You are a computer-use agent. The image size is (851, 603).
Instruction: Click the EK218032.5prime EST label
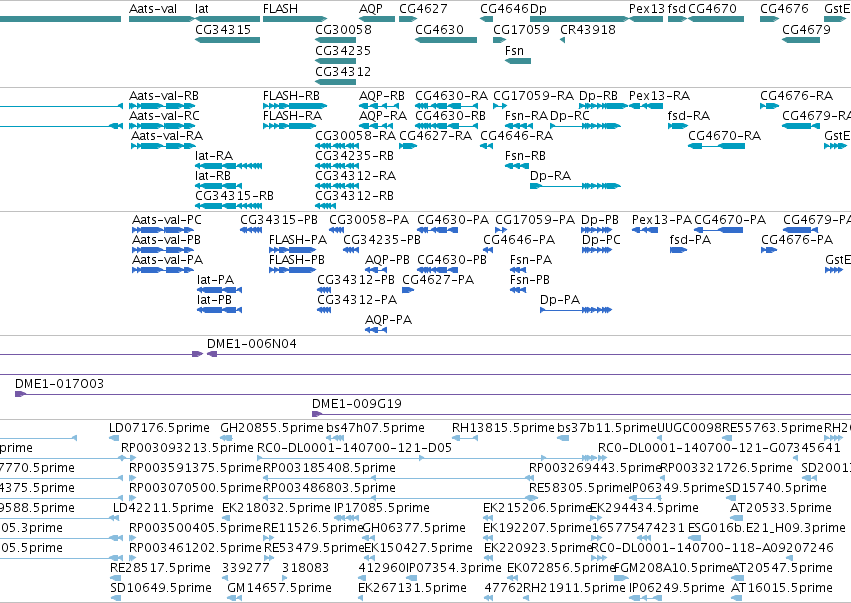pos(276,507)
